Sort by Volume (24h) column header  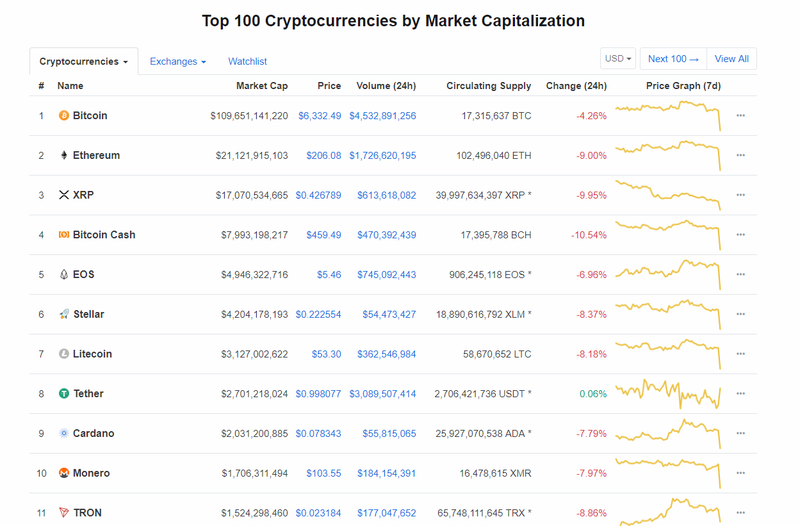click(386, 86)
